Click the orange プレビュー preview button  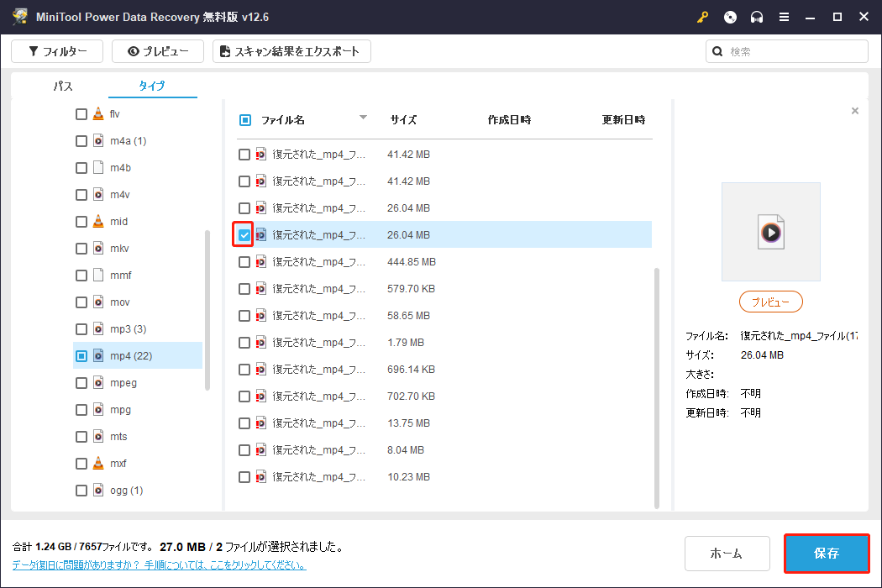pos(770,302)
